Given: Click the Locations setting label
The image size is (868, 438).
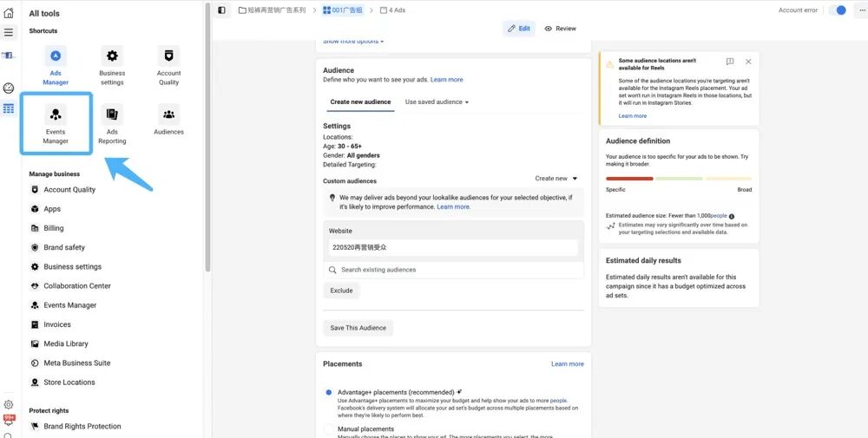Looking at the screenshot, I should (338, 137).
